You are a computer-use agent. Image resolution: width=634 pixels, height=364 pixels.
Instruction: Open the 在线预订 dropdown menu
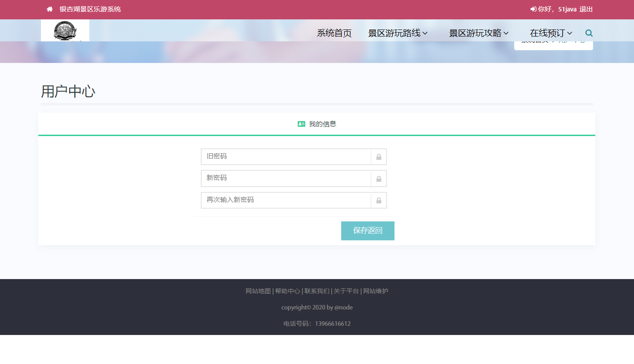[551, 33]
